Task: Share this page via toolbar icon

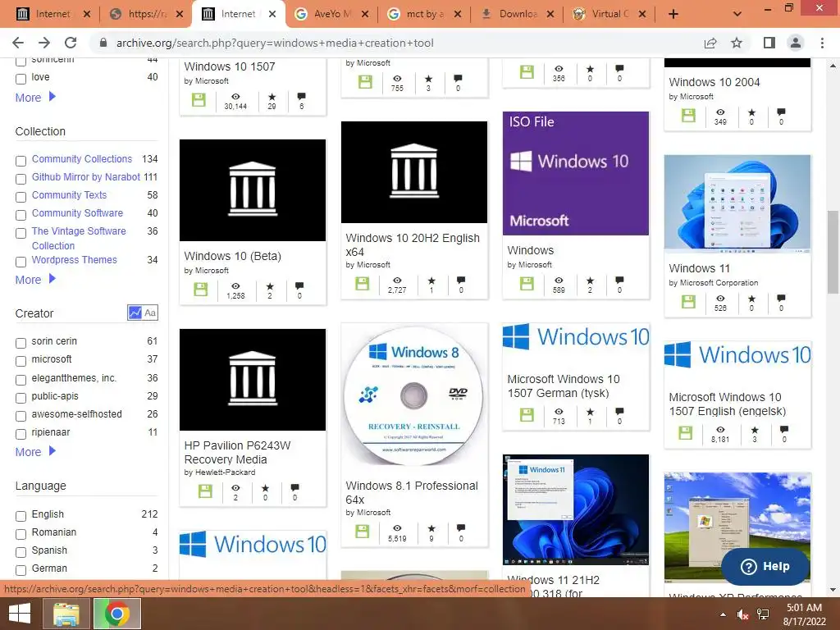Action: [x=710, y=43]
